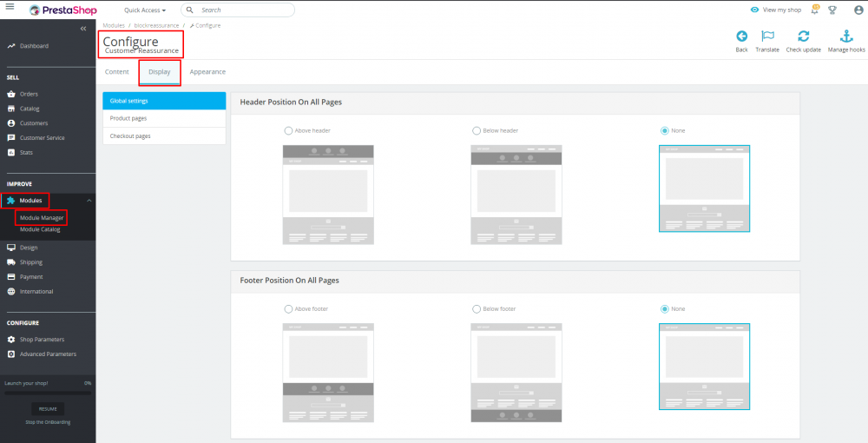This screenshot has width=868, height=443.
Task: Click the View my shop eye icon
Action: (754, 10)
